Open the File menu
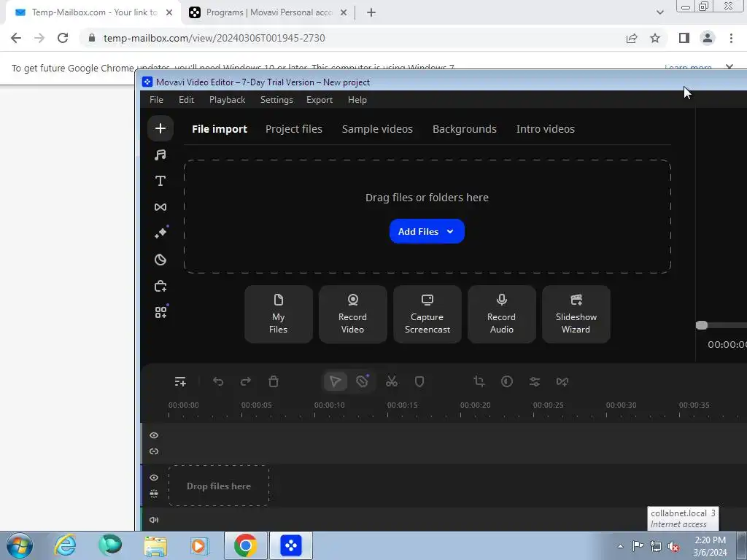This screenshot has width=747, height=560. coord(156,100)
